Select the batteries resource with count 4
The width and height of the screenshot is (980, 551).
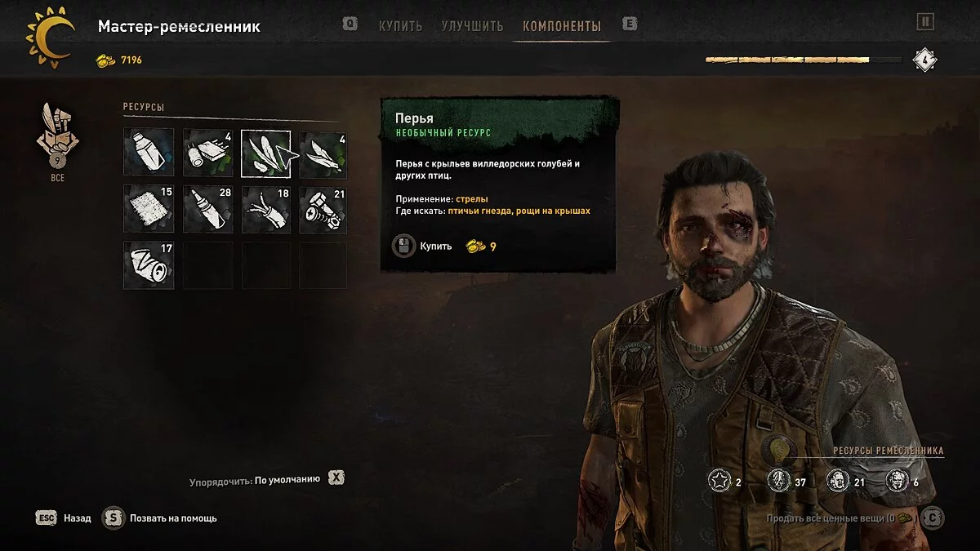pos(207,153)
